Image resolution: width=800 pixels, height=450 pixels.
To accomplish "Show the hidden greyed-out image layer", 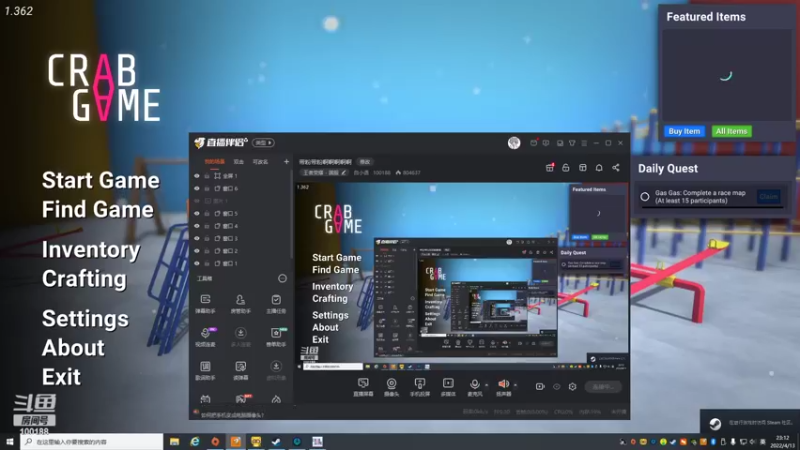I will click(197, 201).
